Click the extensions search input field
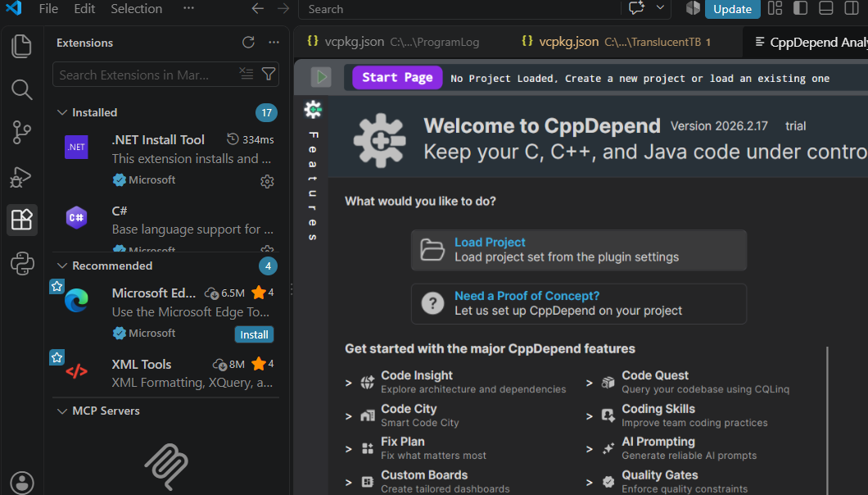The width and height of the screenshot is (868, 495). click(147, 75)
